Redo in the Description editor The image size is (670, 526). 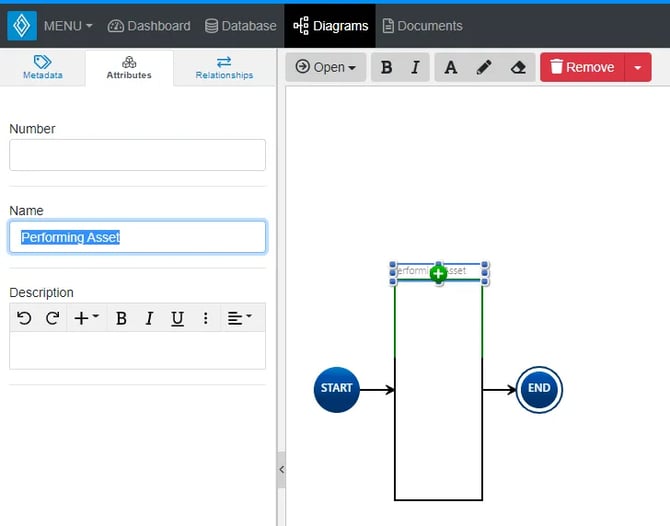point(53,318)
